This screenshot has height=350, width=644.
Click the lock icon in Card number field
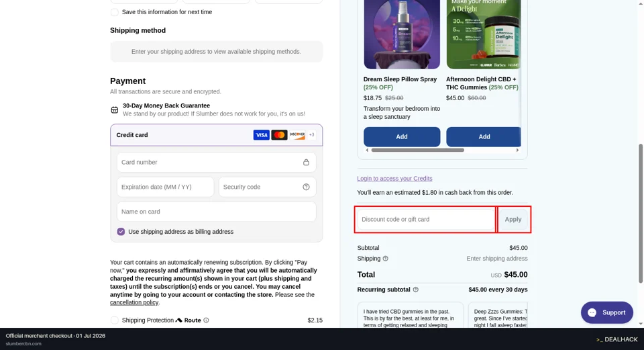[x=306, y=162]
